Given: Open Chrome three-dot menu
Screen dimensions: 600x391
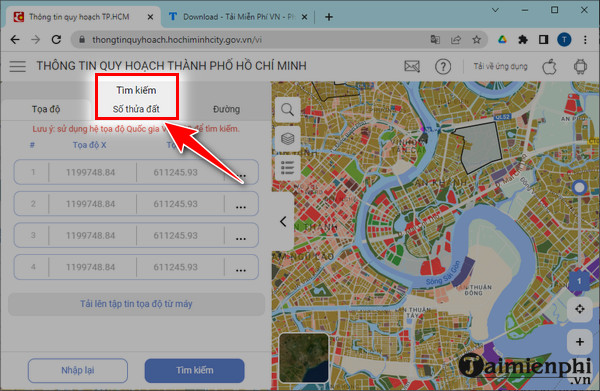Looking at the screenshot, I should tap(585, 39).
